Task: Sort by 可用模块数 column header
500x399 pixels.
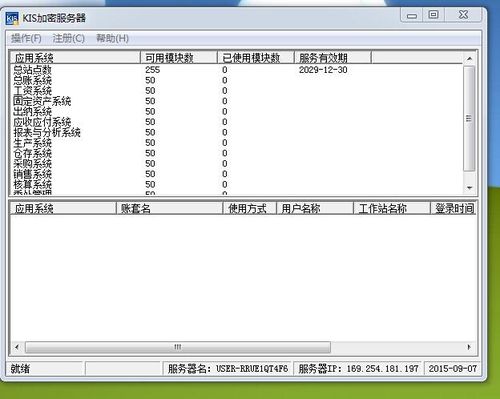Action: 179,58
